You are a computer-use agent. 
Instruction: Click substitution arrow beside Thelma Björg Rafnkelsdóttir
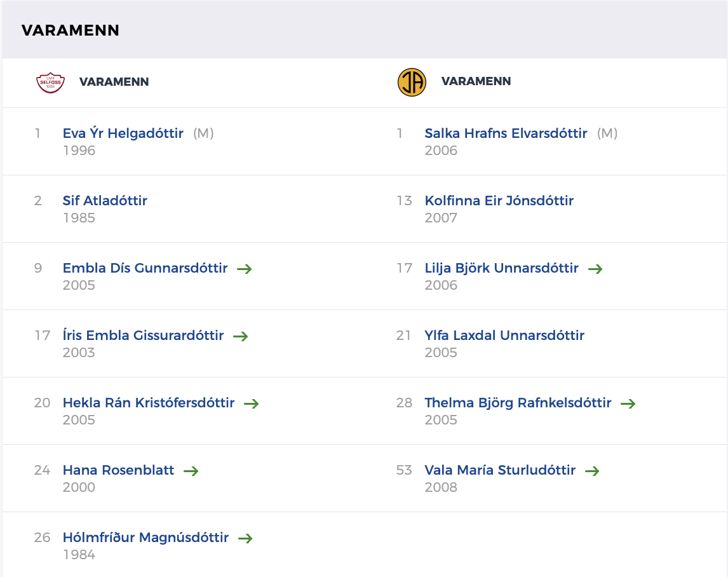[x=628, y=404]
